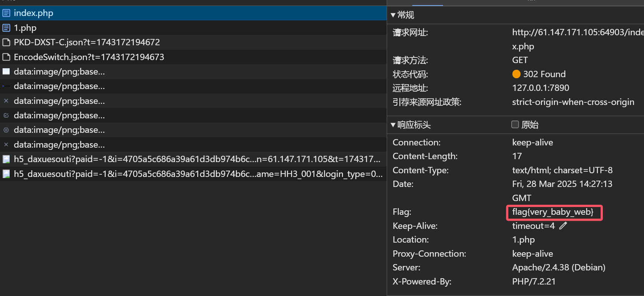Click the pencil edit icon next to timeout=4
The image size is (644, 296).
pos(563,226)
